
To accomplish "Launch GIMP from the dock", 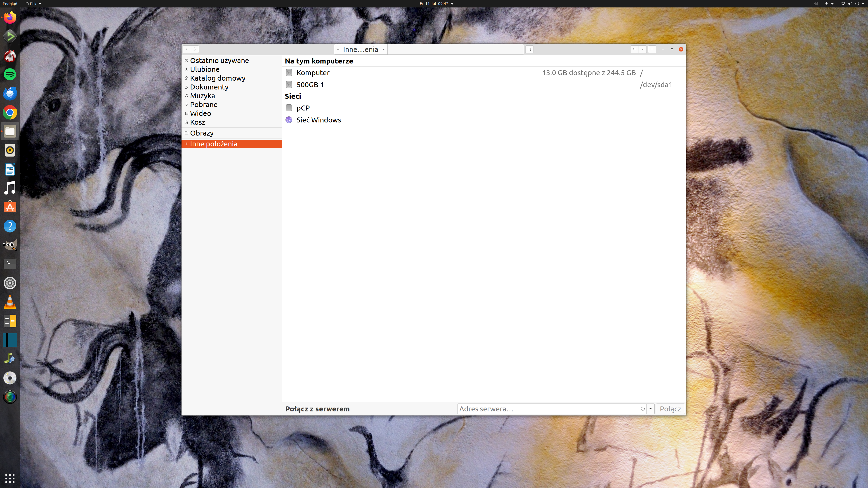I will (10, 245).
